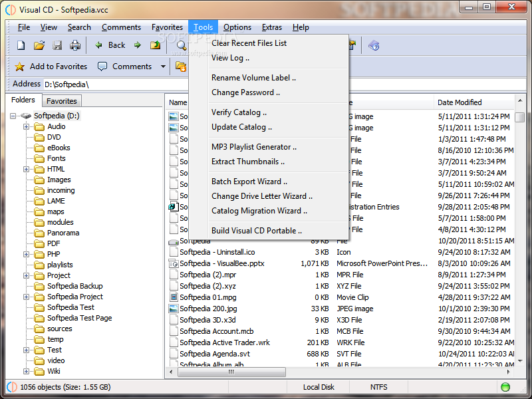Select Verify Catalog entry
Image resolution: width=532 pixels, height=399 pixels.
239,112
